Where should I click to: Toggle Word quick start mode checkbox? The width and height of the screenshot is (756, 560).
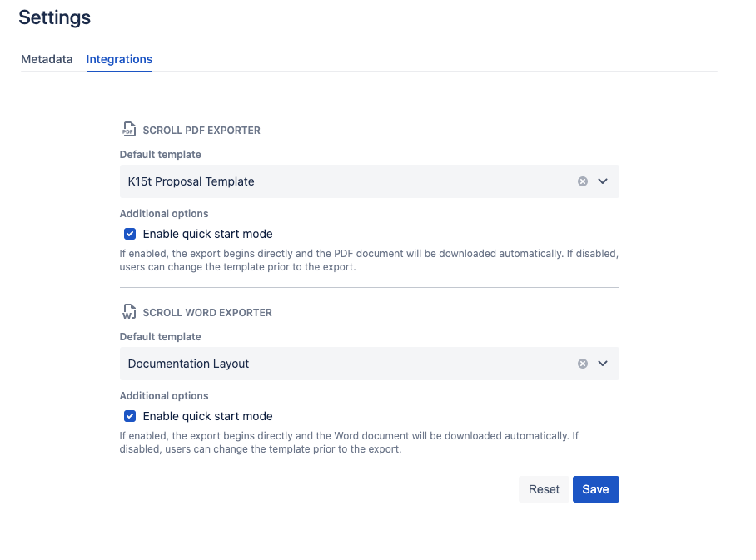(130, 416)
